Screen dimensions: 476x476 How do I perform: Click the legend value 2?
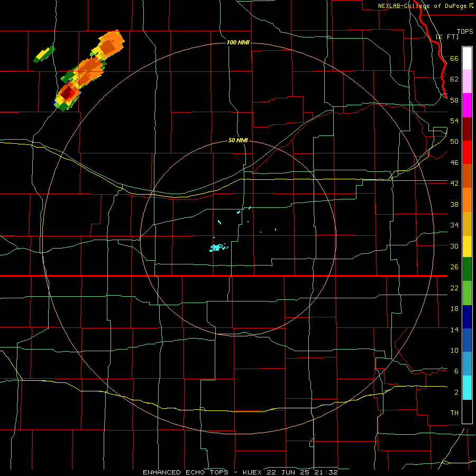pos(456,392)
